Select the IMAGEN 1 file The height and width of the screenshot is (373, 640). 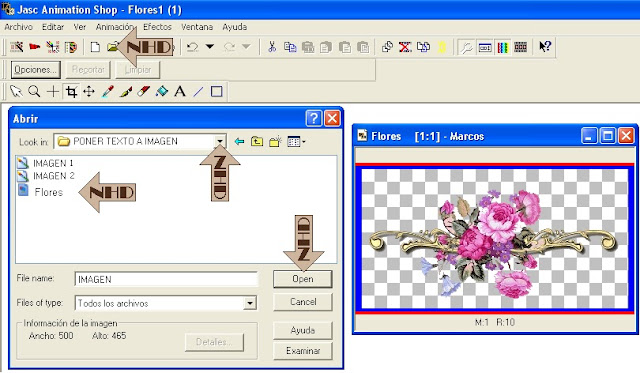[x=45, y=163]
